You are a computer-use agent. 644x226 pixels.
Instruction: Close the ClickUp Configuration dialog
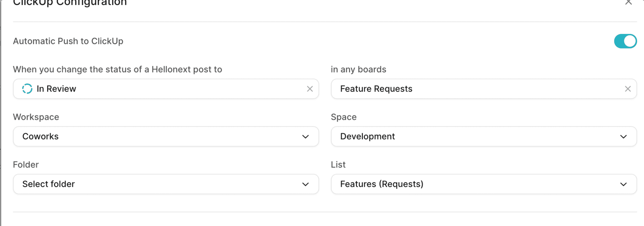coord(628,2)
